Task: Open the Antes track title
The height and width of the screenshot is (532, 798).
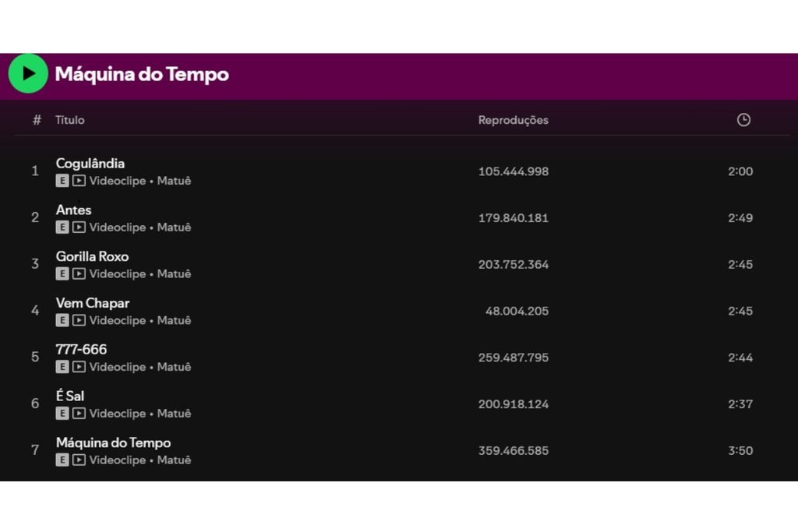Action: click(x=74, y=210)
